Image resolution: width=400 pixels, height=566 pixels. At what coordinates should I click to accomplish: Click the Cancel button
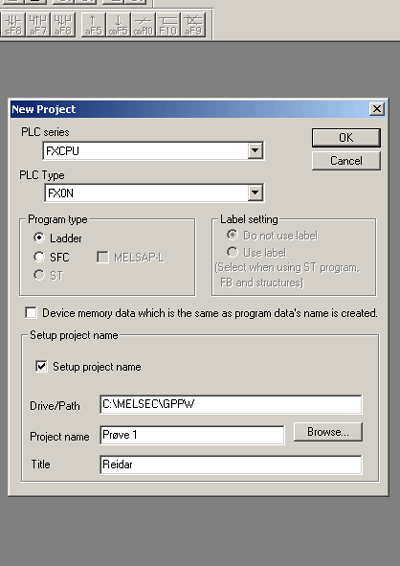tap(346, 161)
